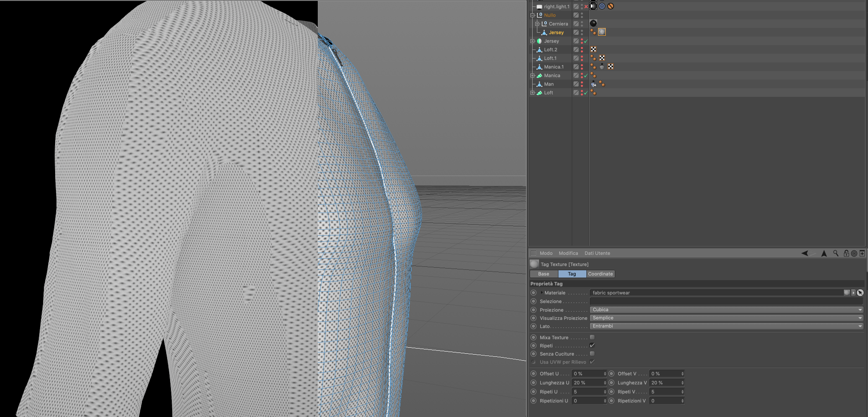Click the symmetry object icon of Jersey
The height and width of the screenshot is (417, 868).
539,41
